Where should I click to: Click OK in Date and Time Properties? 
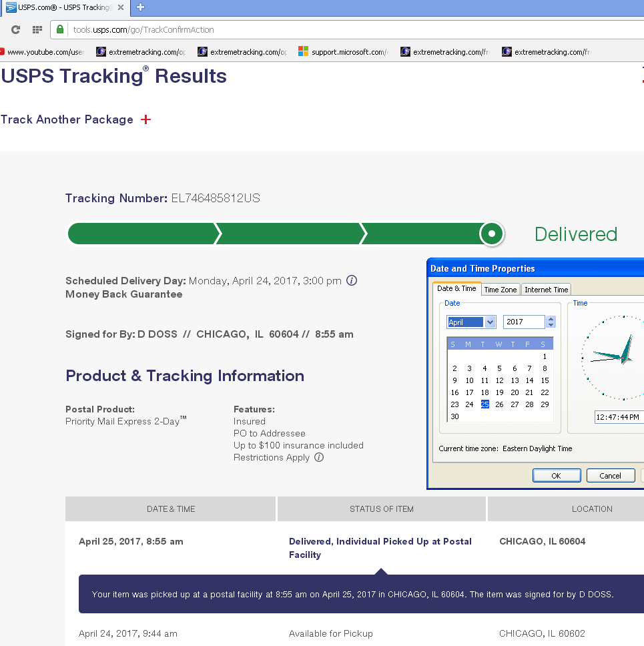(x=556, y=475)
